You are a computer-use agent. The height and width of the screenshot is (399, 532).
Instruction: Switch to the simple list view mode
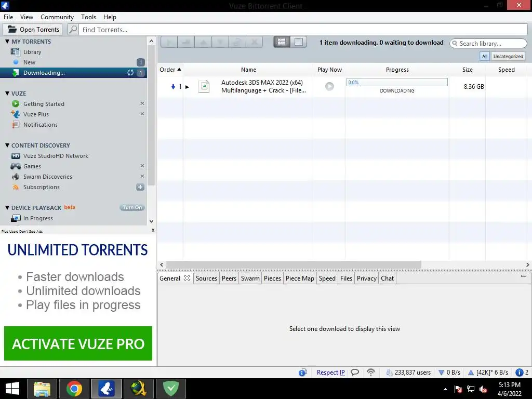tap(299, 42)
